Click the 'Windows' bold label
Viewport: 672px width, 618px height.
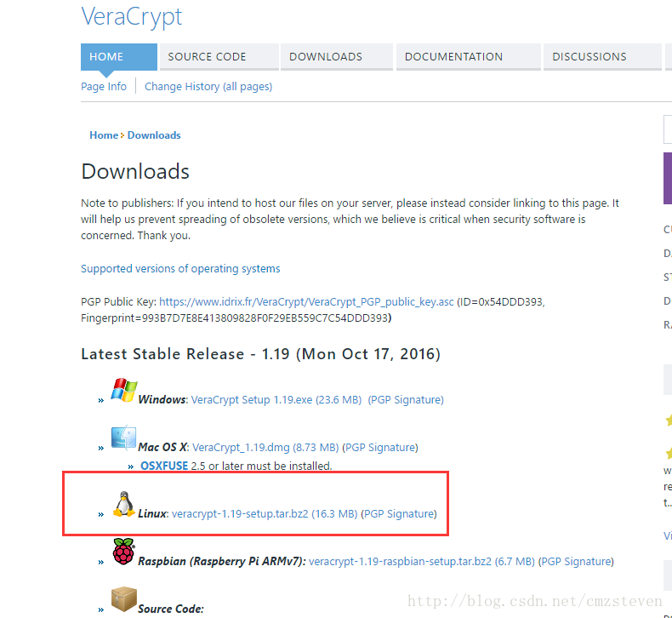tap(162, 400)
